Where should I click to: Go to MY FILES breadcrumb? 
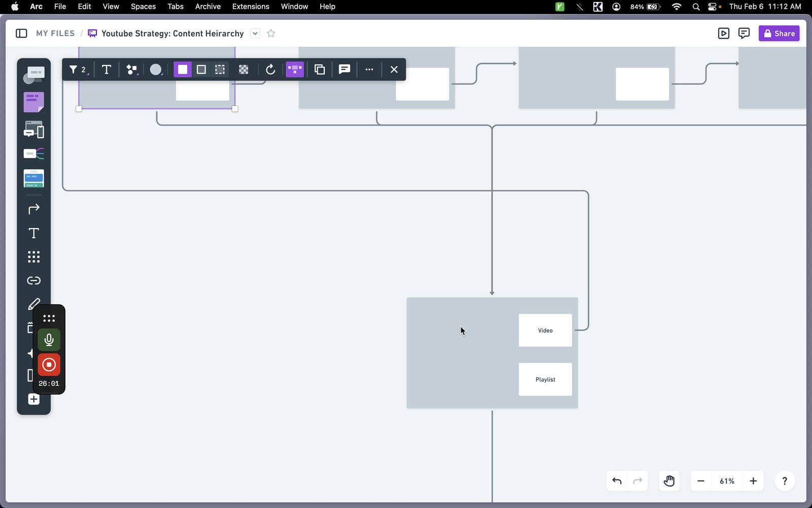(x=55, y=34)
